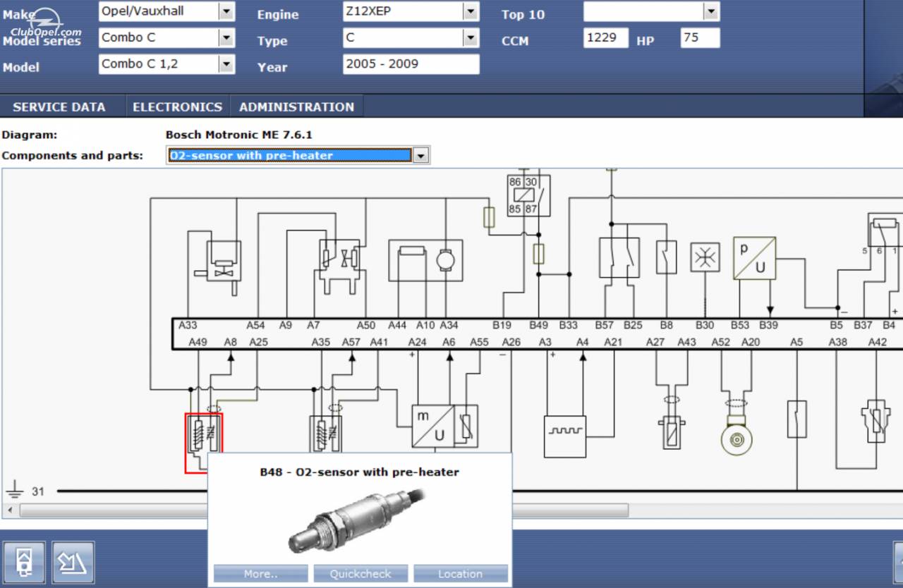Click the bottom-left diagram tool icon button
Screen dimensions: 903x588
pos(73,562)
